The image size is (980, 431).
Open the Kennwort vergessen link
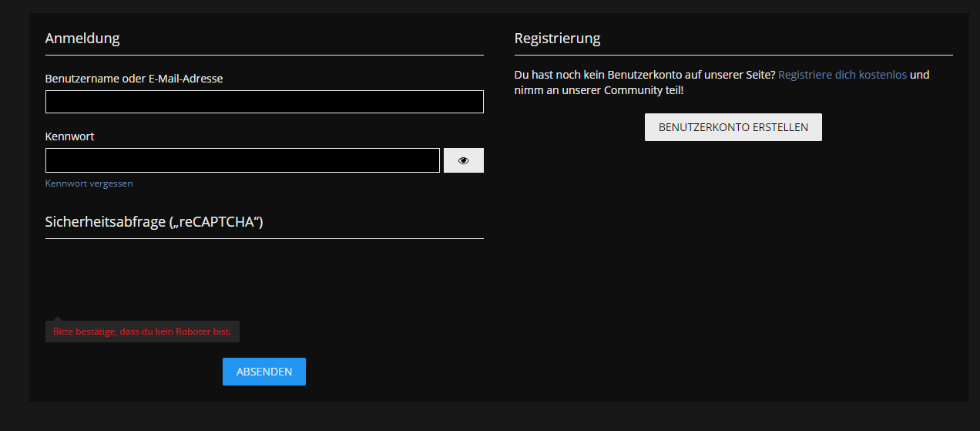pyautogui.click(x=89, y=184)
